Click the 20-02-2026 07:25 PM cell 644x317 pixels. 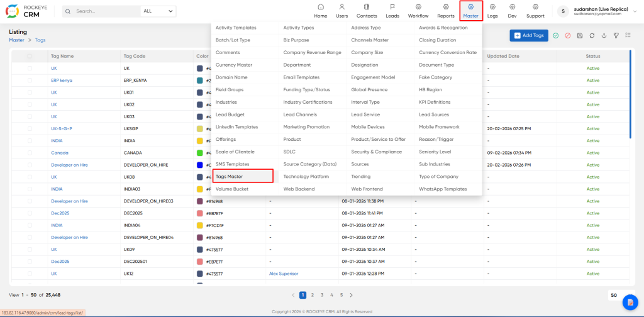509,128
